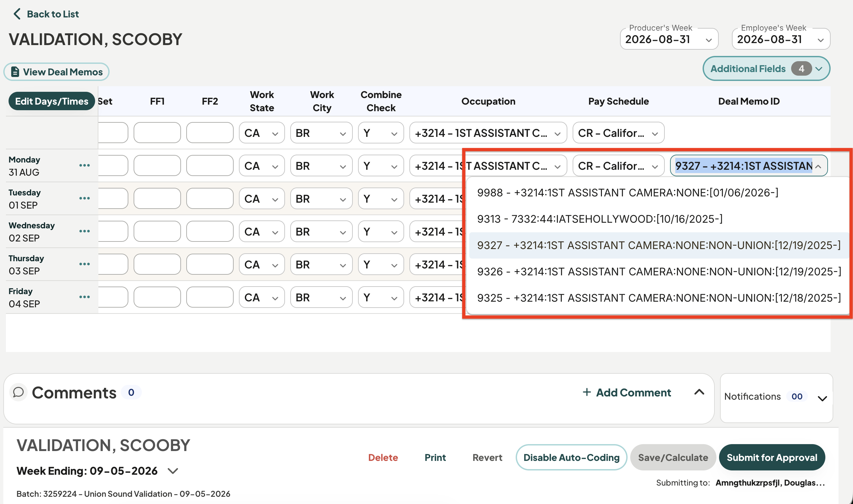Click the Comments speech bubble icon
Image resolution: width=853 pixels, height=504 pixels.
[x=18, y=392]
